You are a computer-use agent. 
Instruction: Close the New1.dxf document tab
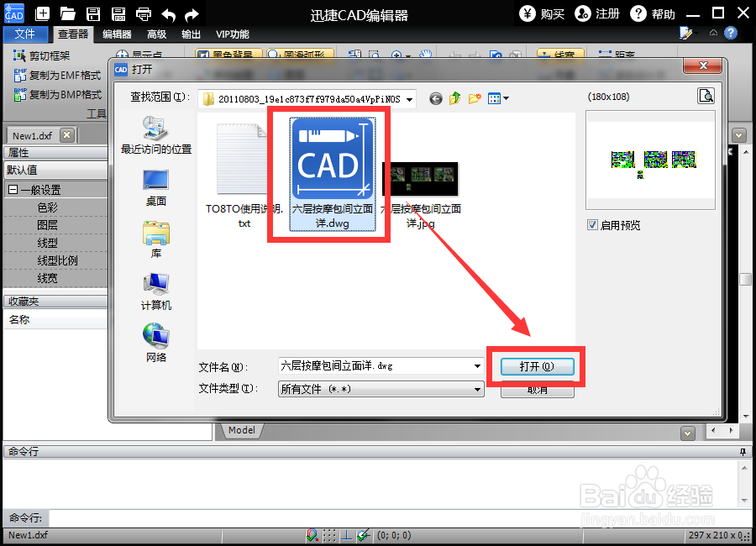(x=67, y=135)
